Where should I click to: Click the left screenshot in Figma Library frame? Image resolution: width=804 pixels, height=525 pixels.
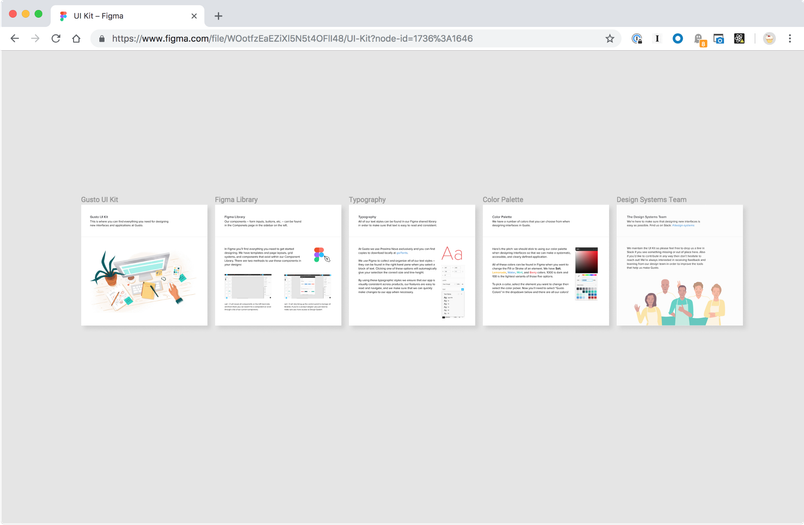click(248, 287)
